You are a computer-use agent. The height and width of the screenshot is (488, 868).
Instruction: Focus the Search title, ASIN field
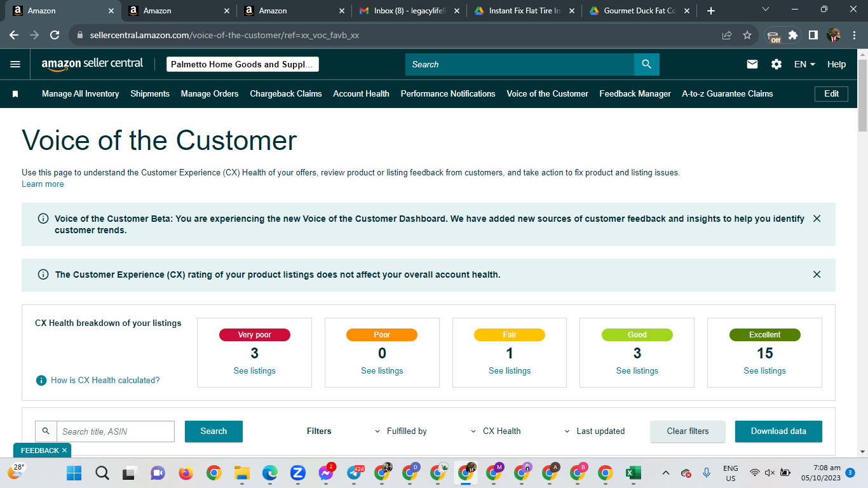click(x=116, y=431)
